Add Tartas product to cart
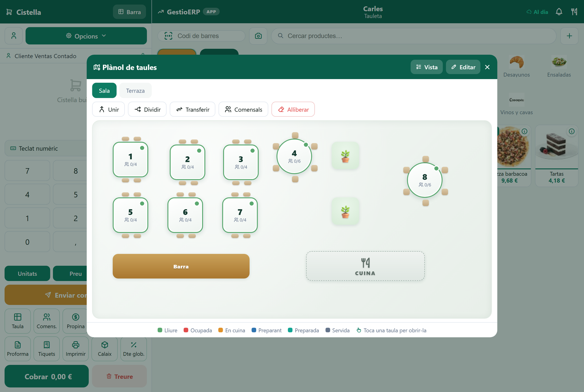The height and width of the screenshot is (392, 584). (x=557, y=156)
